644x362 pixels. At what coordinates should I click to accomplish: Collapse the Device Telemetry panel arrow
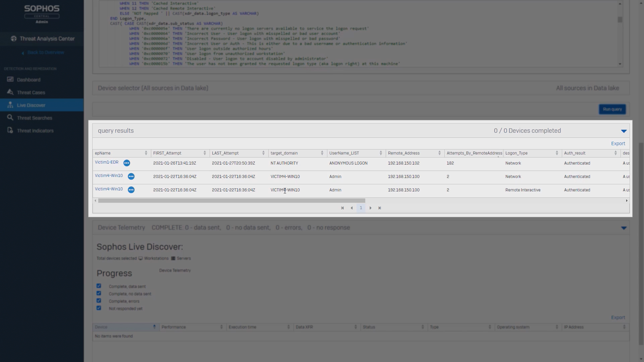pos(624,228)
